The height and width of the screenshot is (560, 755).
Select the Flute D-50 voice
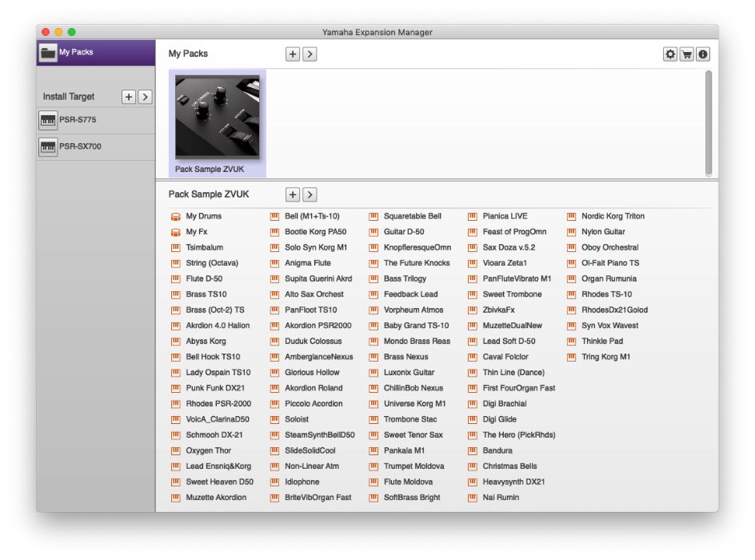(204, 278)
